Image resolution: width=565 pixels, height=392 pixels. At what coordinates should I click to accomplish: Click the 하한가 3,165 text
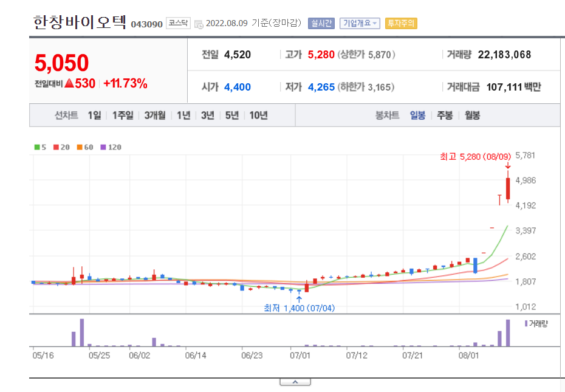(366, 88)
